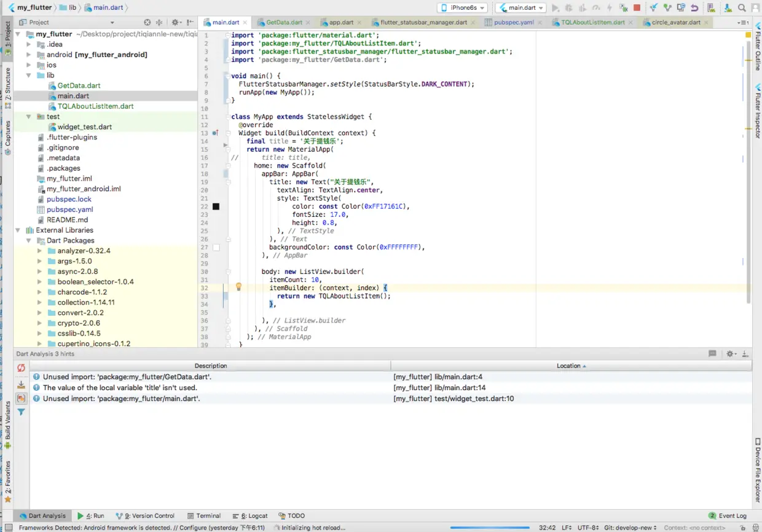762x532 pixels.
Task: Click the blue filter icon in Dart Analysis
Action: click(21, 412)
